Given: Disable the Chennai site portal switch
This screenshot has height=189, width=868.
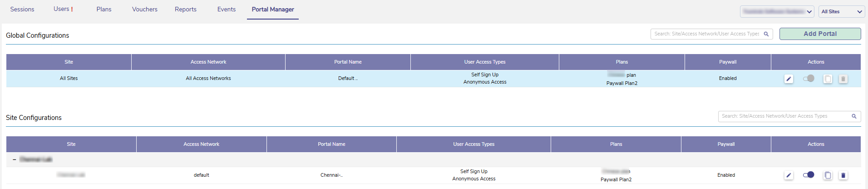Looking at the screenshot, I should (x=809, y=175).
